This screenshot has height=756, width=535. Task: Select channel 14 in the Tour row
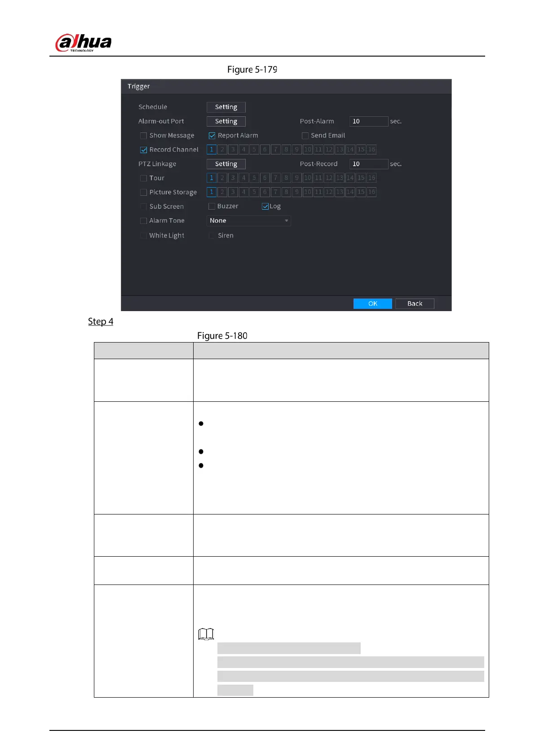350,178
